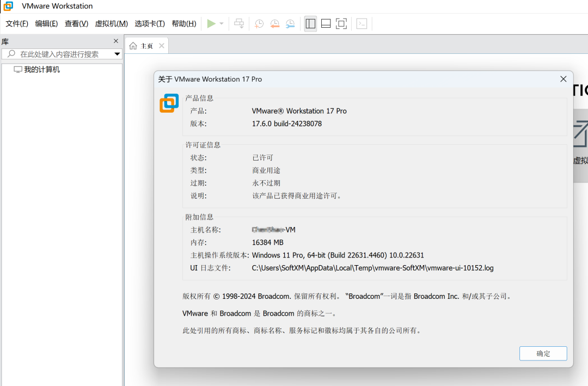This screenshot has height=386, width=588.
Task: Close the Library side panel
Action: click(115, 41)
